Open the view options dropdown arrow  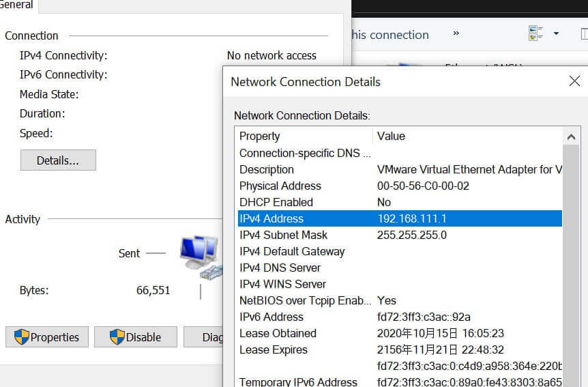click(556, 33)
